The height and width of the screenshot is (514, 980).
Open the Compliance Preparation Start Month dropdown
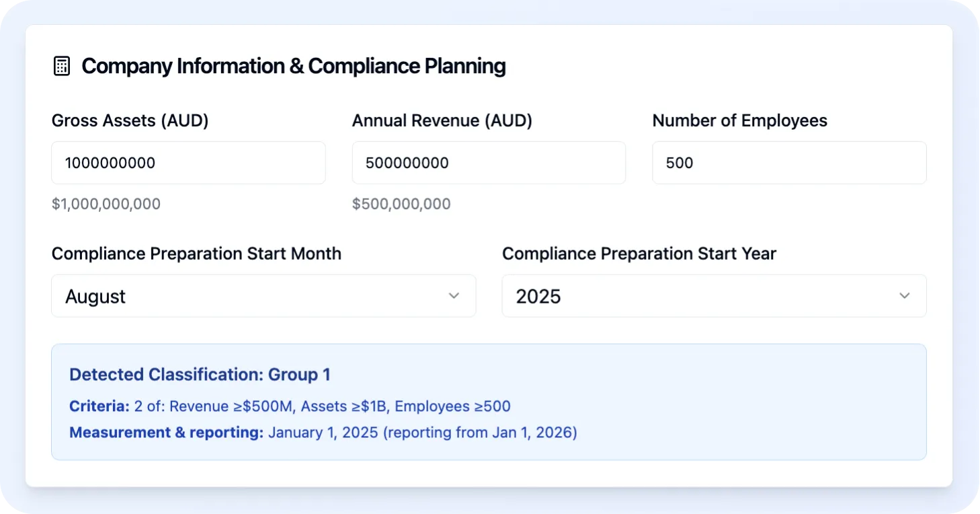(x=263, y=296)
